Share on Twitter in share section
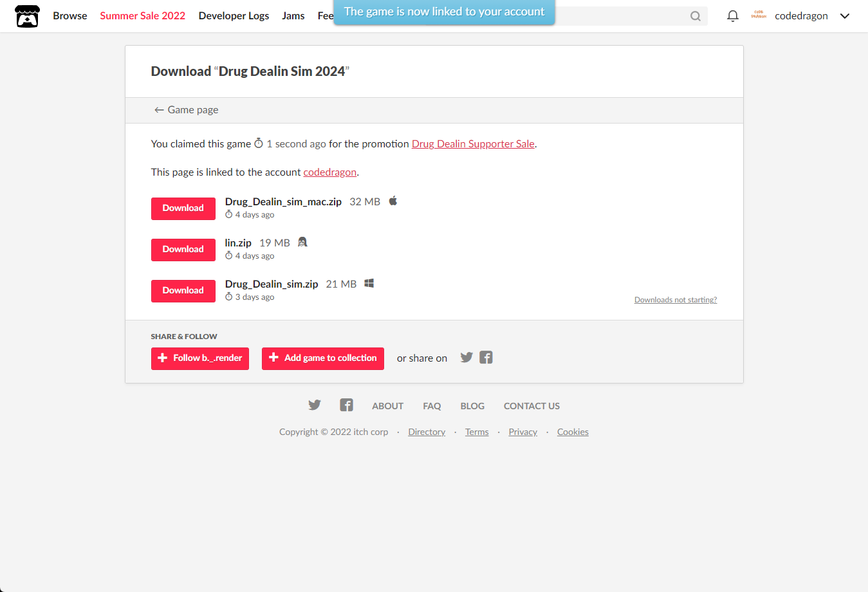This screenshot has height=592, width=868. (x=466, y=357)
